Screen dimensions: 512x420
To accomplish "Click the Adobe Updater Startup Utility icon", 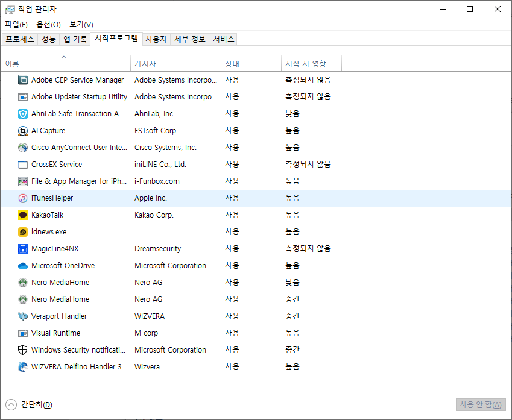I will coord(22,97).
